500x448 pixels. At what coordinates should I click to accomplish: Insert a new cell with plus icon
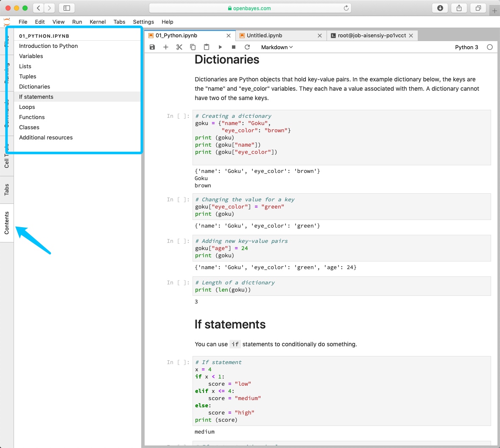166,47
